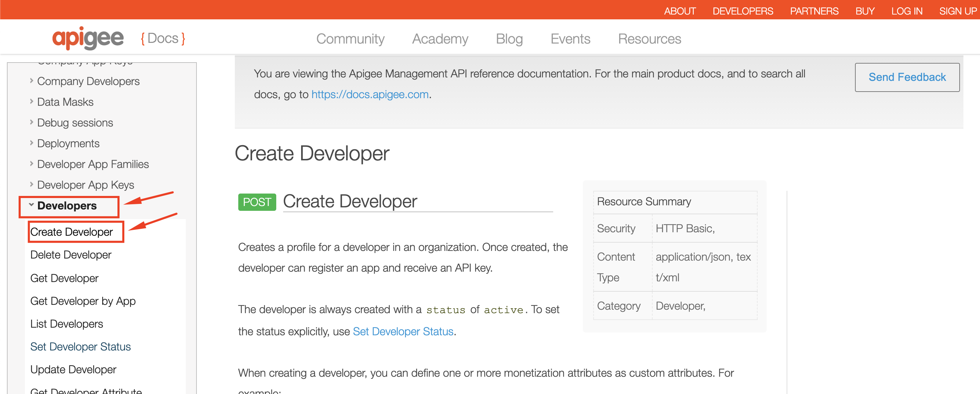Select Company Developers in the sidebar
The height and width of the screenshot is (394, 980).
click(88, 82)
